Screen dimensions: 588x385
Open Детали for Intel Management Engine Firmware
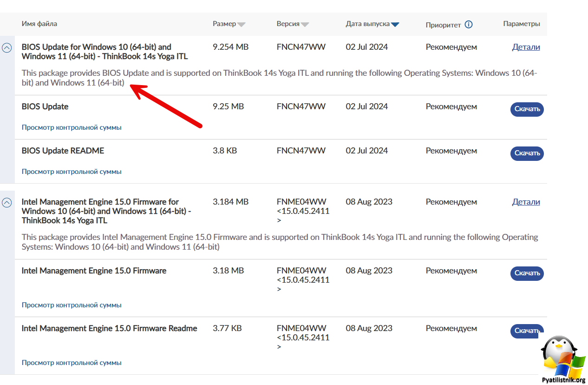526,202
